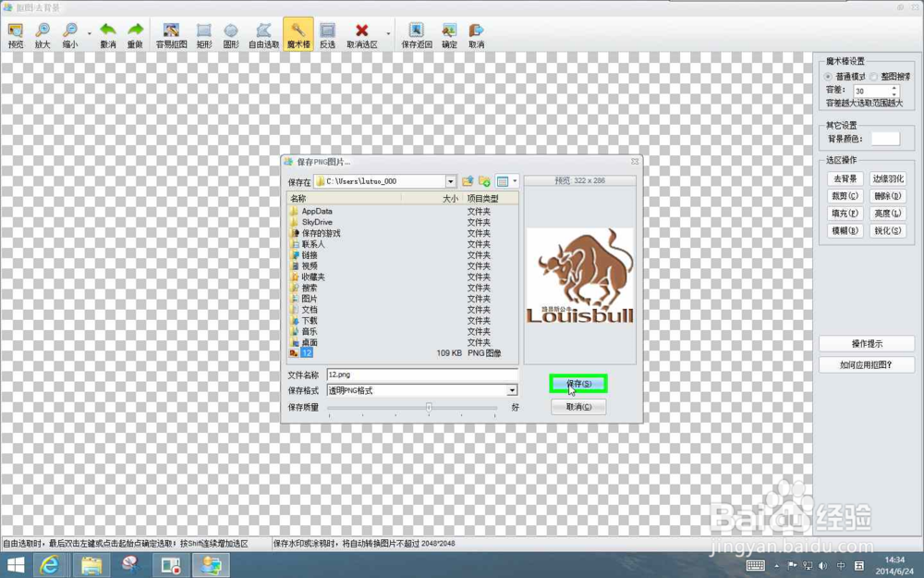Select the 桌面 folder row

point(403,343)
